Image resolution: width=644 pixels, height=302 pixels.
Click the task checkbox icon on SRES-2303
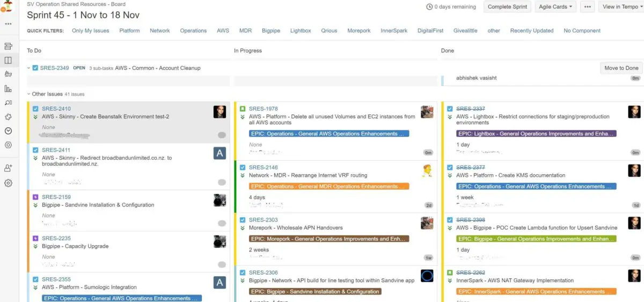point(243,220)
